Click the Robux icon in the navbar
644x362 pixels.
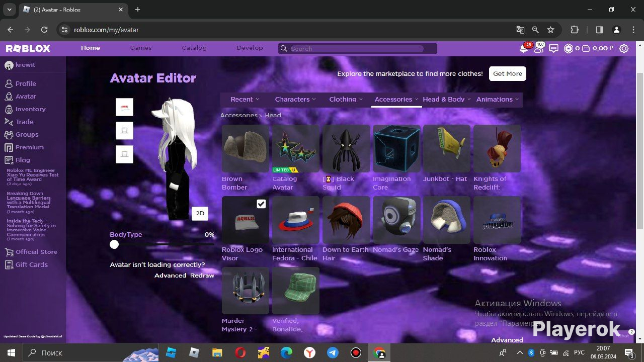coord(569,49)
